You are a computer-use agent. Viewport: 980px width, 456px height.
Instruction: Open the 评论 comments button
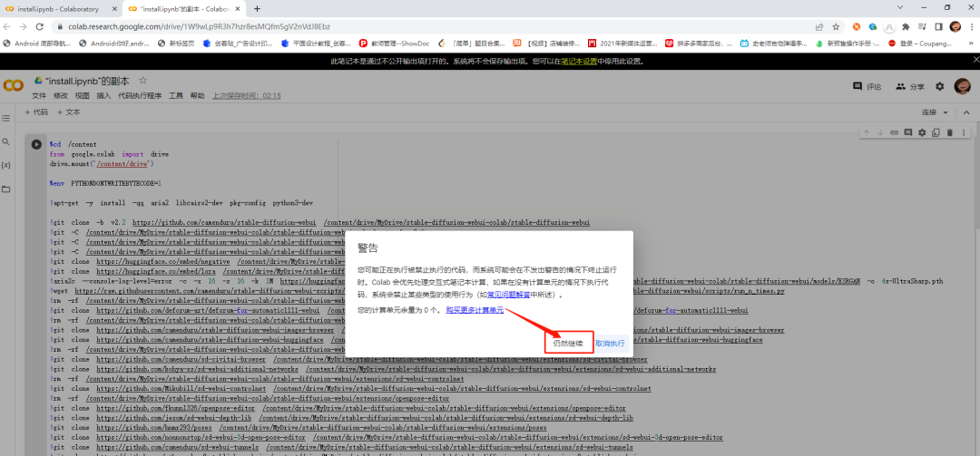867,87
